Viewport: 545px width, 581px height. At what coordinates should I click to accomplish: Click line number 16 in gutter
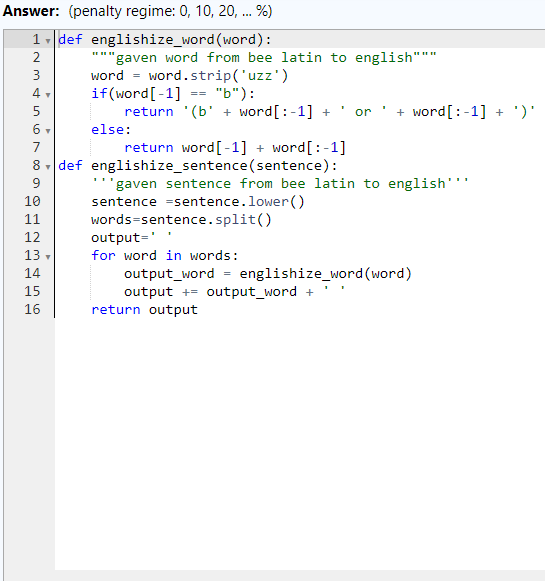pyautogui.click(x=32, y=309)
